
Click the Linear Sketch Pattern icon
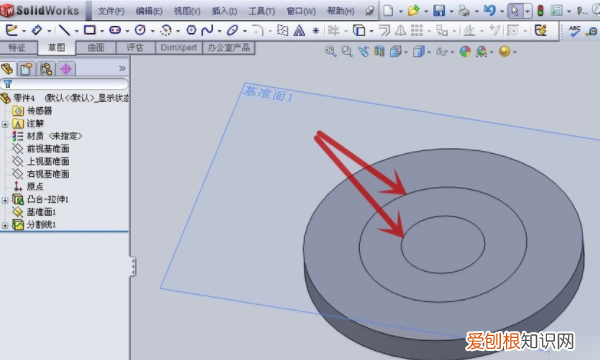417,30
